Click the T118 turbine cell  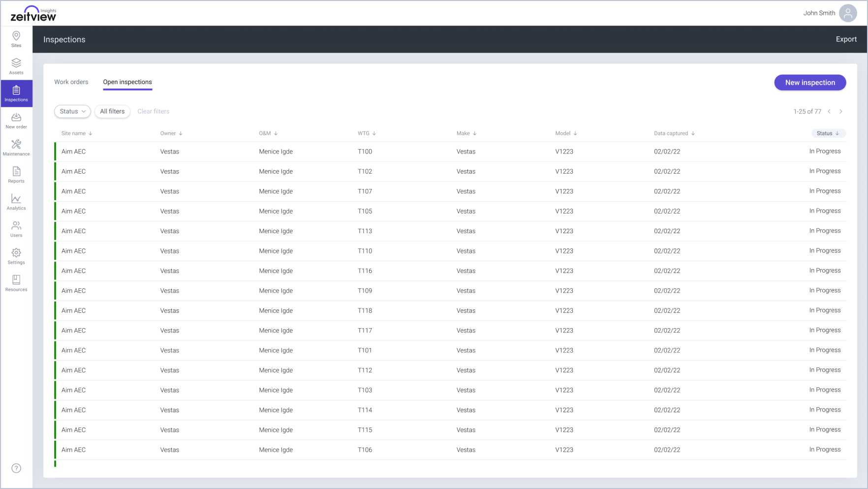tap(365, 311)
